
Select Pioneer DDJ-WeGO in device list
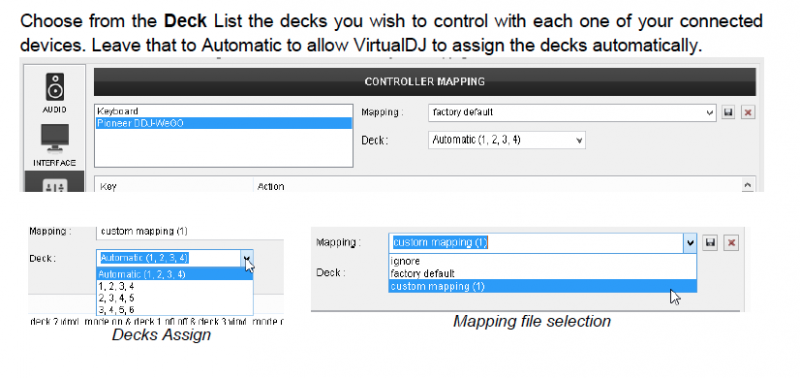click(x=223, y=123)
